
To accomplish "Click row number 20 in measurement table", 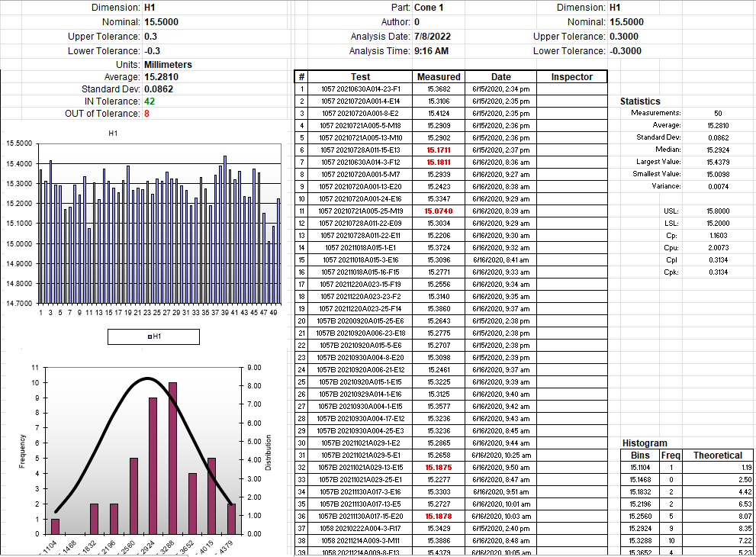I will (x=301, y=321).
